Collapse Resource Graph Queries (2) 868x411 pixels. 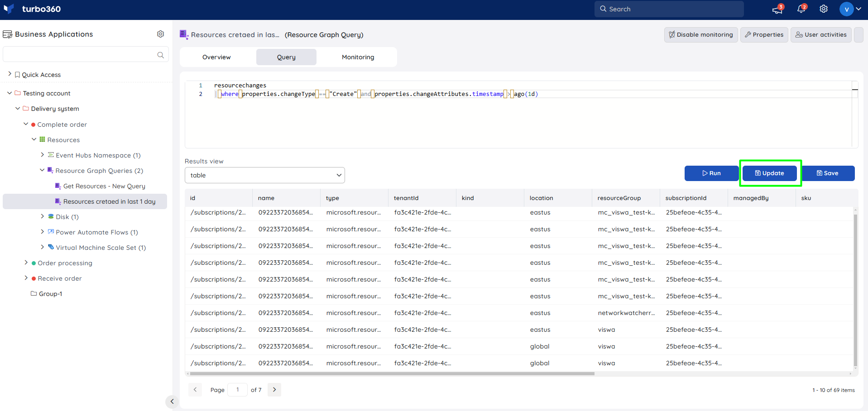point(42,170)
